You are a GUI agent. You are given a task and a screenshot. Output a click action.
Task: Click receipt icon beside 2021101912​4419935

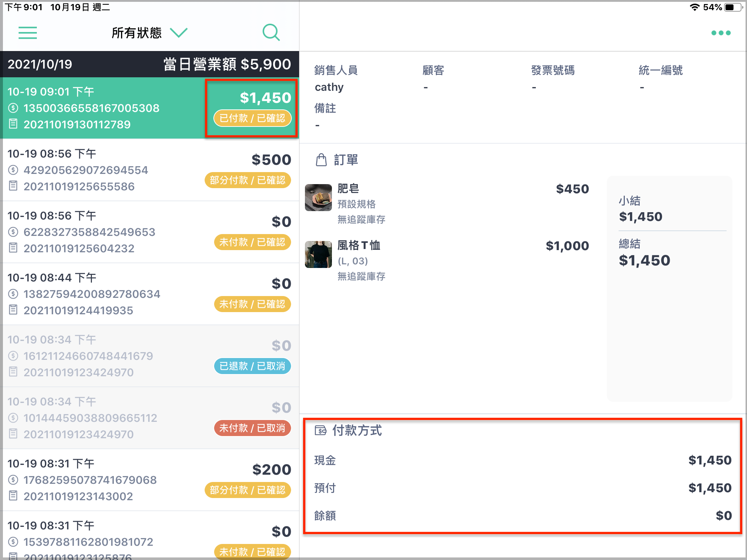[13, 310]
